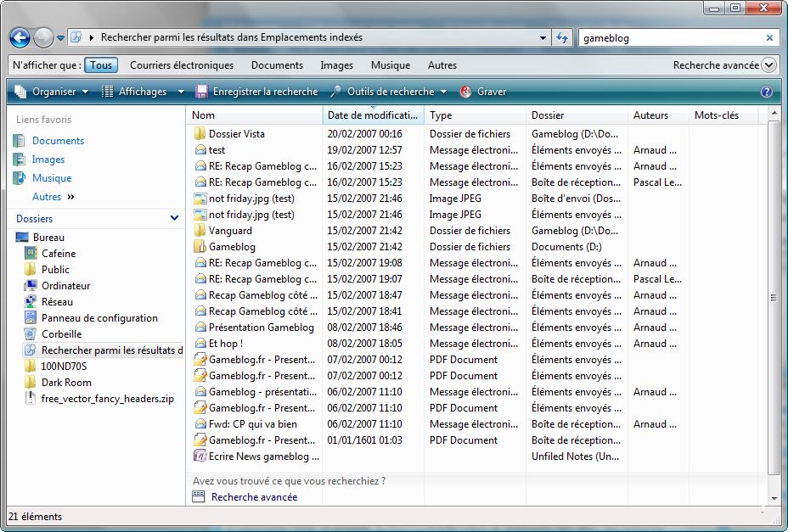Select the Dossier Vista folder icon
Image resolution: width=788 pixels, height=532 pixels.
(200, 134)
